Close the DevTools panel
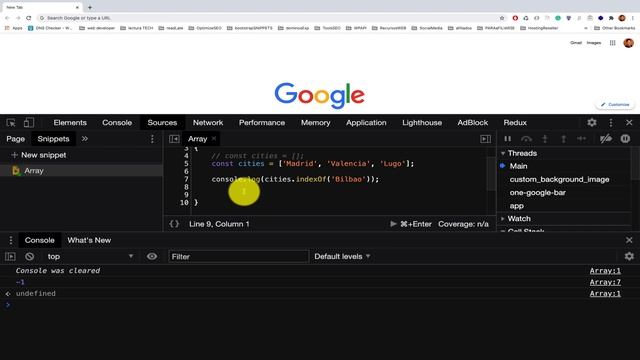Image resolution: width=640 pixels, height=360 pixels. coord(629,122)
